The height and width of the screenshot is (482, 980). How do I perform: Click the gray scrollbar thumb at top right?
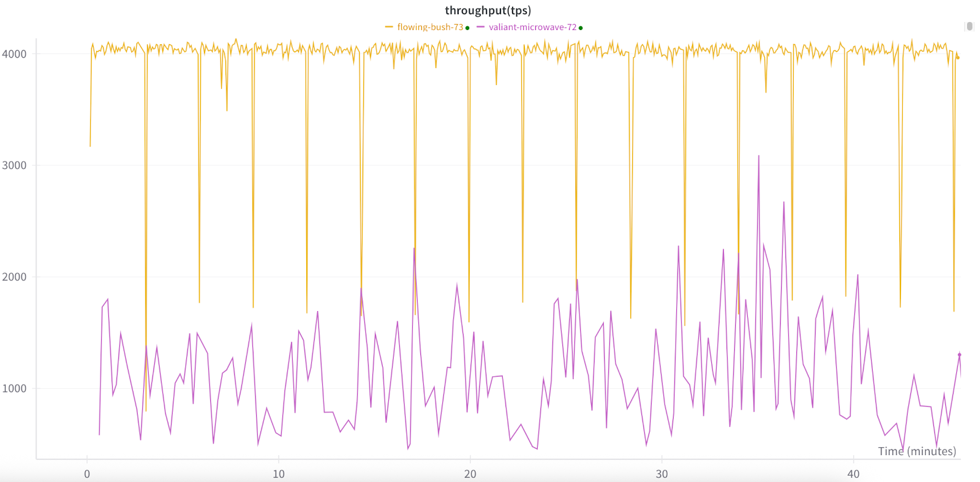pos(970,26)
